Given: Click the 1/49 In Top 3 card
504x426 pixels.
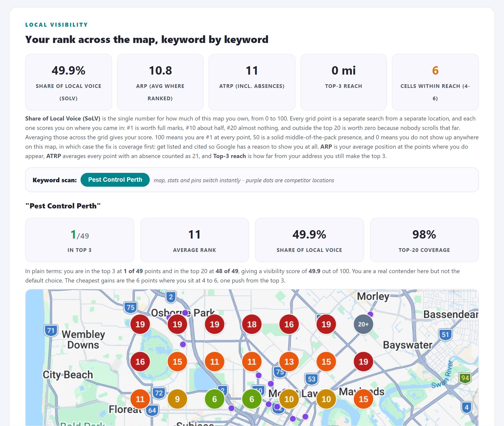Looking at the screenshot, I should [80, 240].
